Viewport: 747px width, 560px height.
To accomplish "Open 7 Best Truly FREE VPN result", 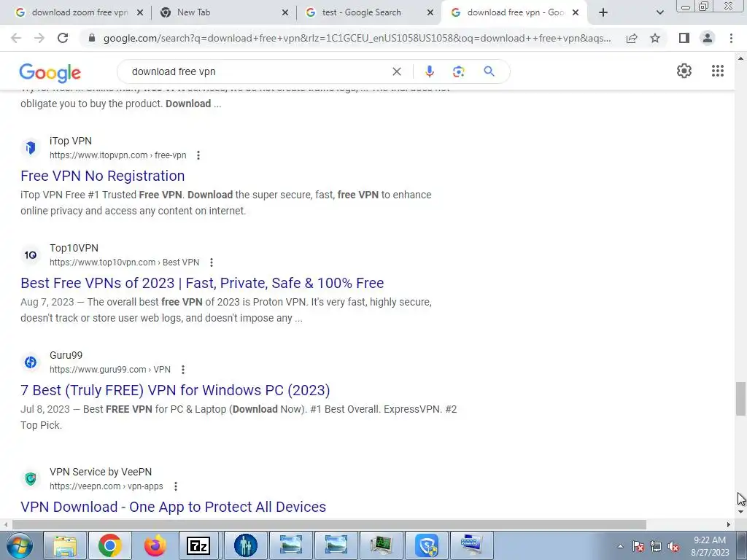I will 175,390.
